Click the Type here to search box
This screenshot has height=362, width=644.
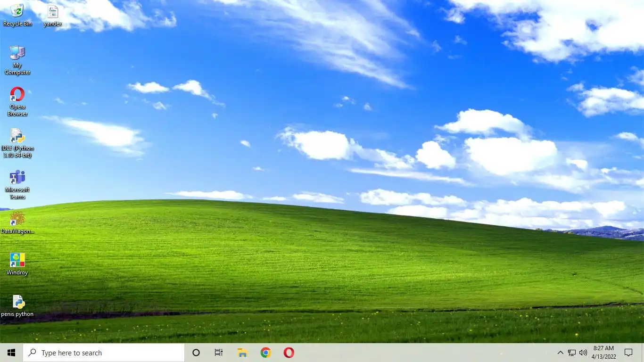click(104, 353)
